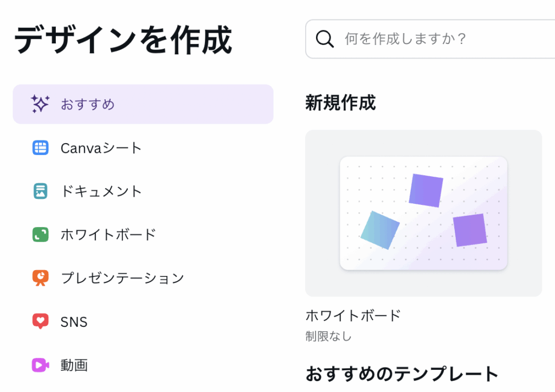
Task: Click the おすすめのテンプレート heading
Action: (402, 374)
